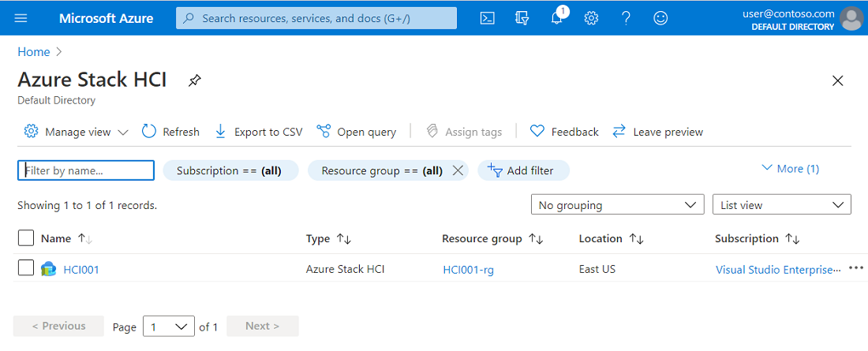Screen dimensions: 868x351
Task: Open the portal hamburger menu
Action: [x=21, y=18]
